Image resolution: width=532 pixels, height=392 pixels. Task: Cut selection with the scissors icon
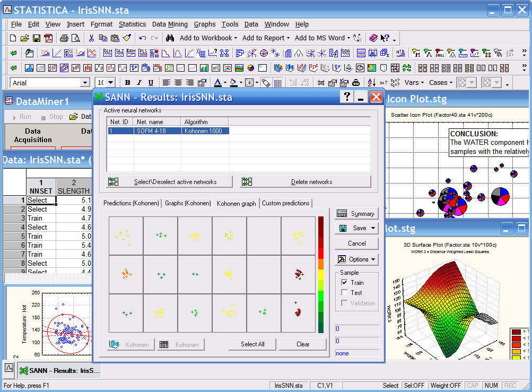(x=91, y=38)
